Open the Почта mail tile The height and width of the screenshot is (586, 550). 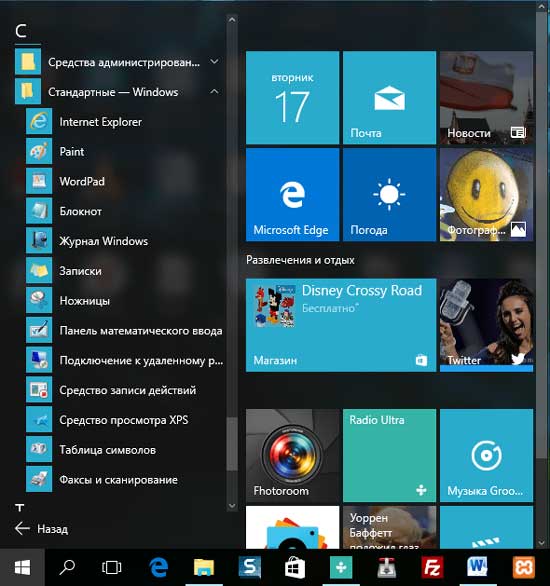[x=389, y=98]
